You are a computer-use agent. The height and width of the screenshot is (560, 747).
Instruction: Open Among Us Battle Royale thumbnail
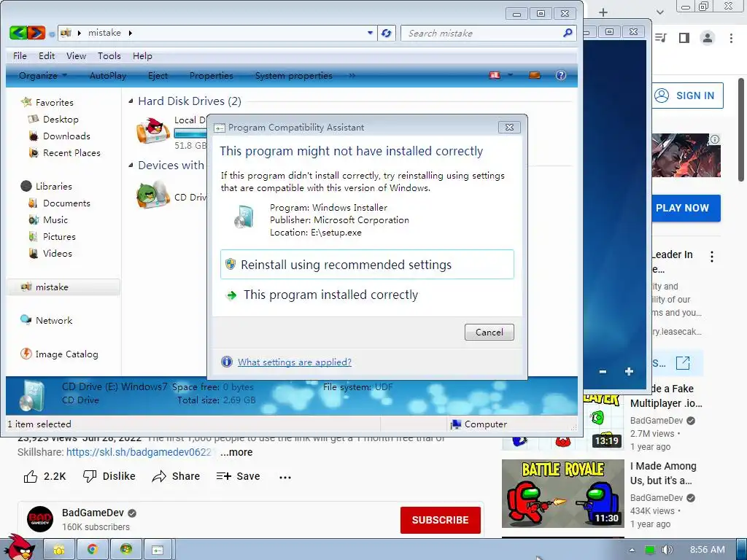[562, 494]
